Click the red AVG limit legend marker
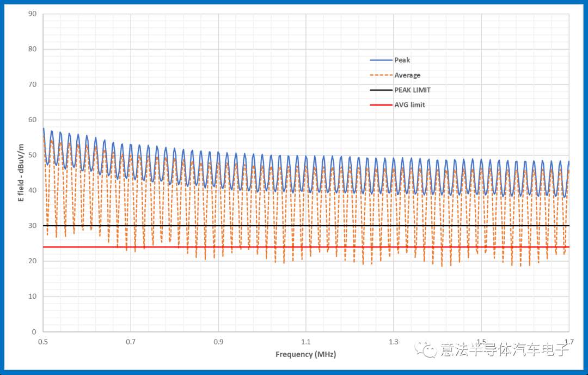Image resolution: width=588 pixels, height=375 pixels. click(381, 105)
